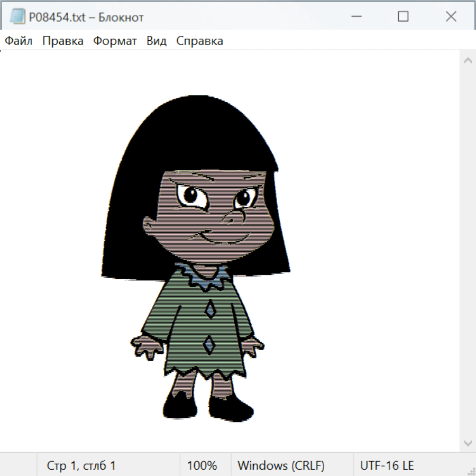Close the P08454.txt Notepad window
Viewport: 476px width, 476px height.
click(451, 17)
